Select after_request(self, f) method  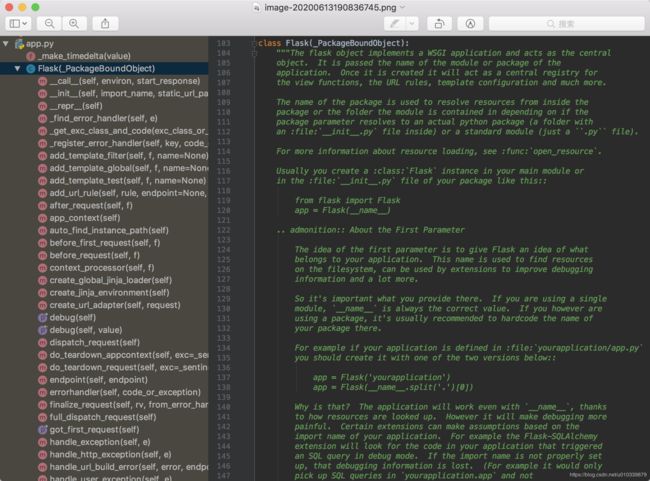(91, 206)
